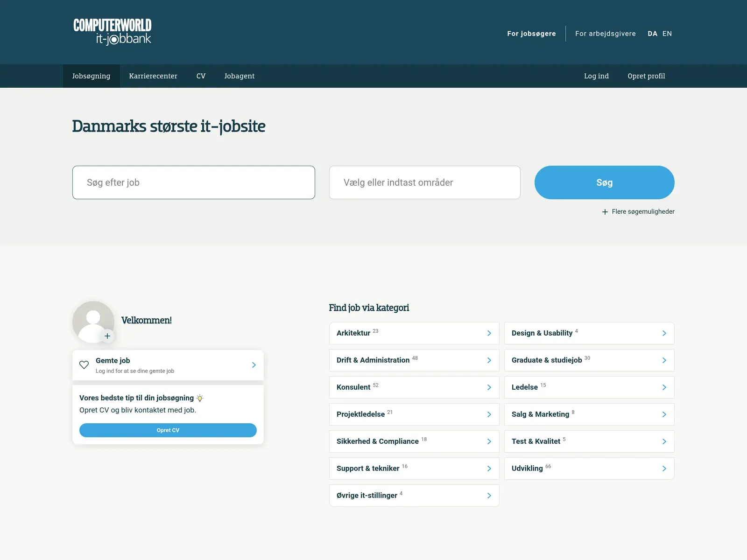Select For arbejdsgivere in header
The width and height of the screenshot is (747, 560).
tap(606, 34)
